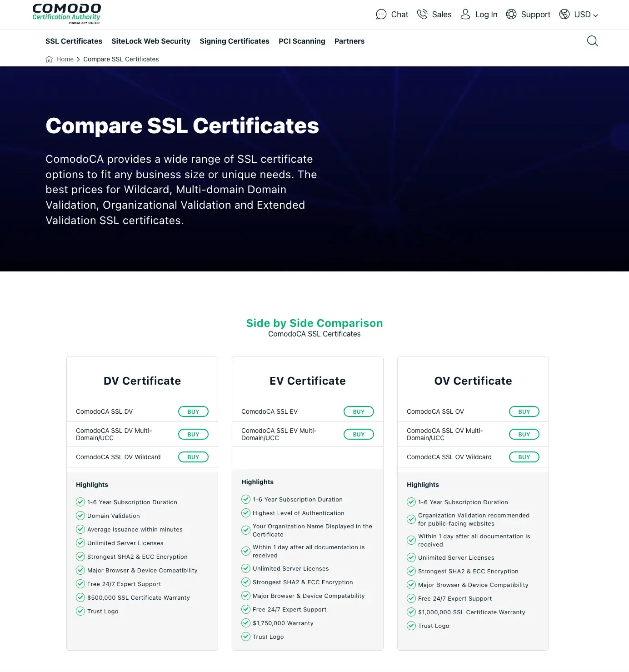Image resolution: width=629 pixels, height=672 pixels.
Task: Click check icon beside 'Domain Validation'
Action: click(x=80, y=516)
